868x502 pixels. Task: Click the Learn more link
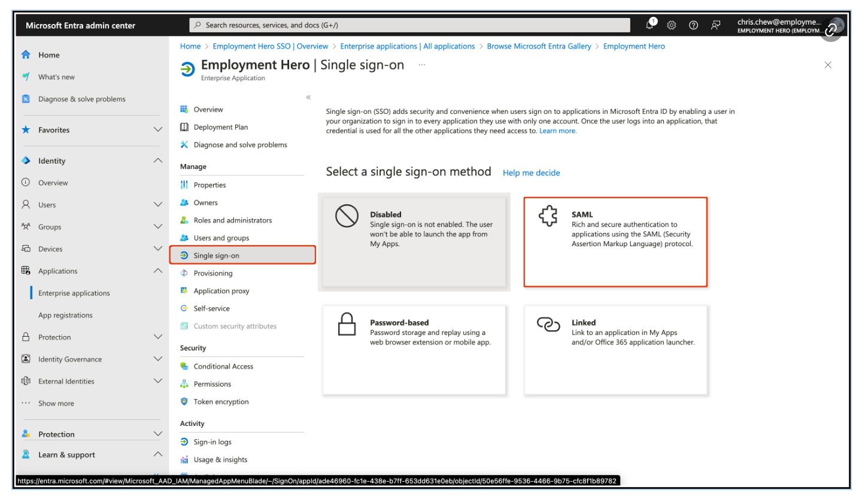(558, 131)
